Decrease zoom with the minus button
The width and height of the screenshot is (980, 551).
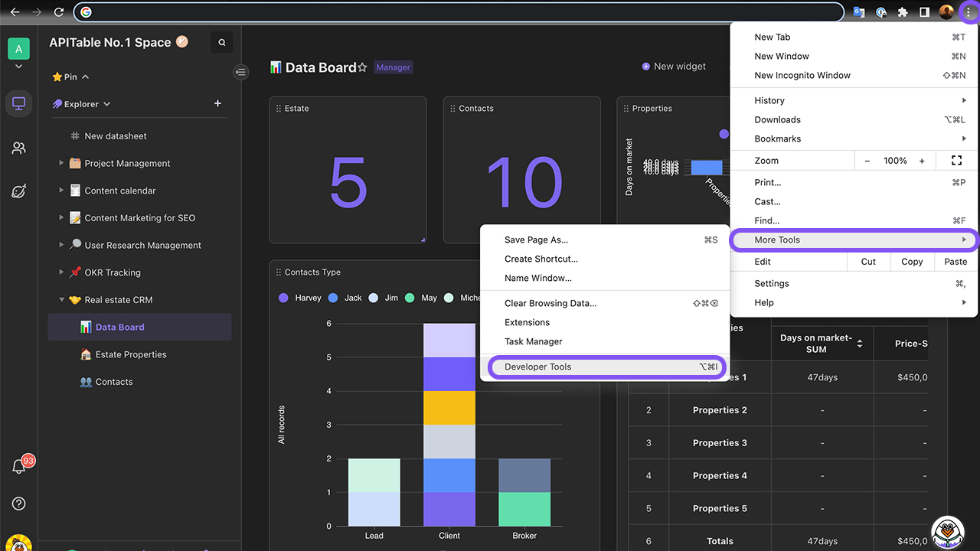[867, 161]
